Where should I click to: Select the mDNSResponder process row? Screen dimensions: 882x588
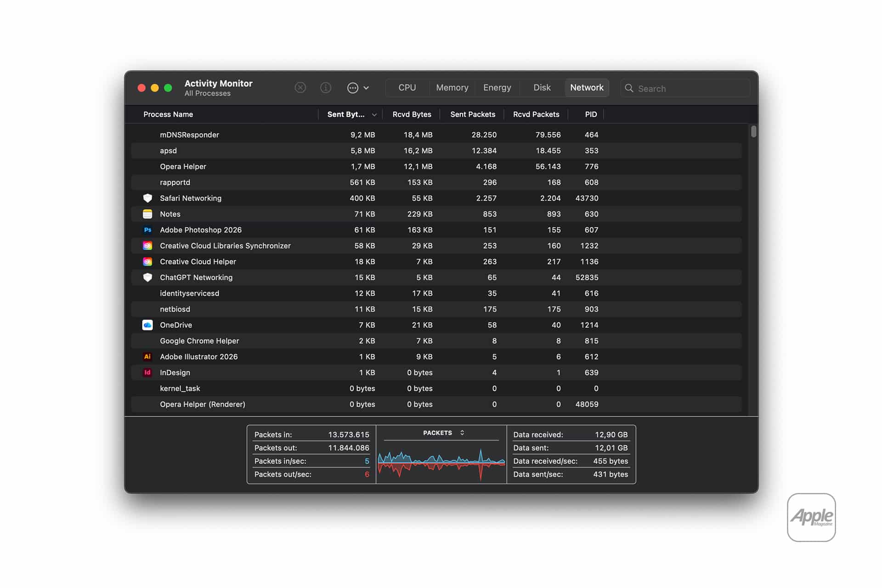[x=436, y=135]
